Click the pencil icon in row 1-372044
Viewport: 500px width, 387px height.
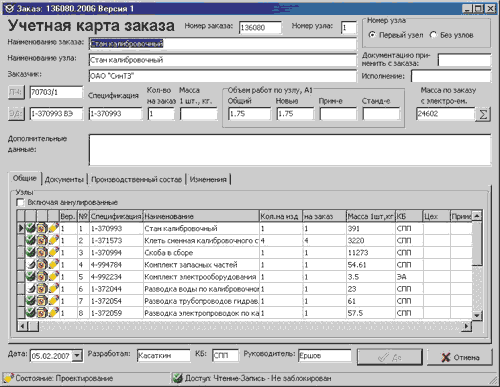coord(53,289)
